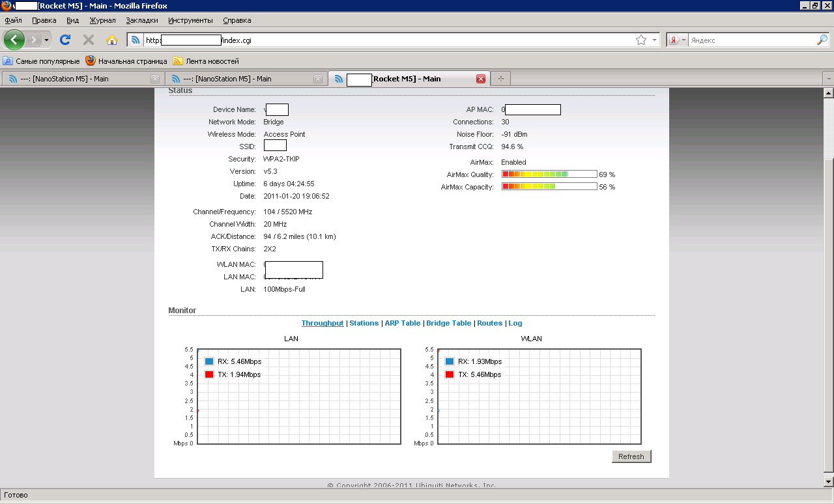Click the Noise Floor value -91 dBm

point(514,134)
